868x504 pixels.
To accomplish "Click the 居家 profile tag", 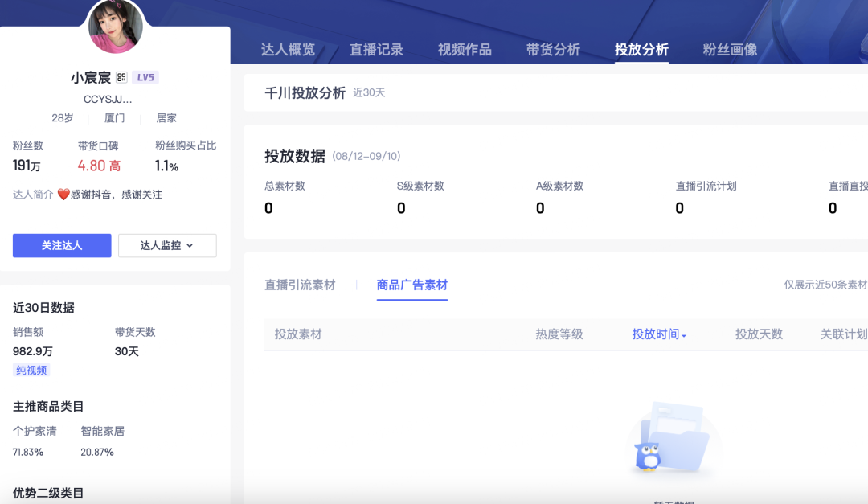I will coord(166,118).
